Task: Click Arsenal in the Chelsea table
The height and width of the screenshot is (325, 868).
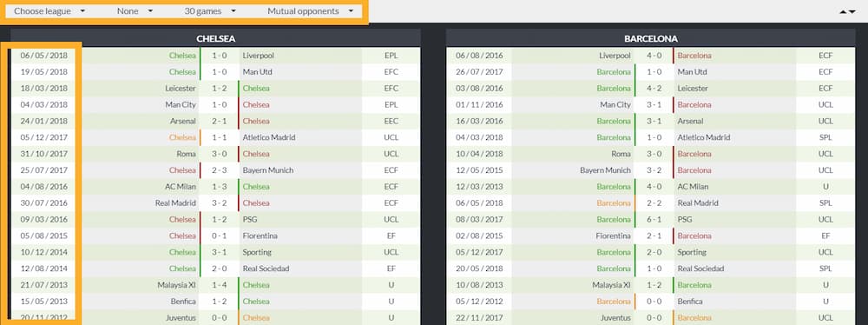Action: 183,121
